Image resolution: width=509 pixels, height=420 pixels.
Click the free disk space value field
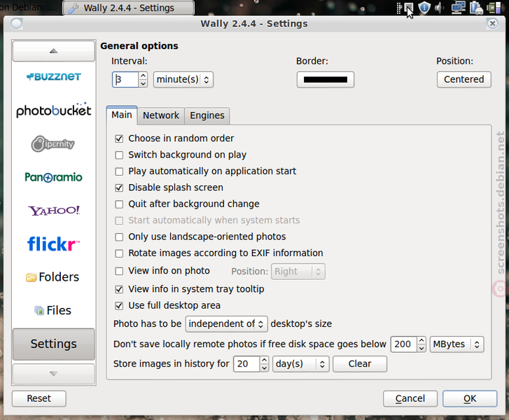tap(404, 344)
